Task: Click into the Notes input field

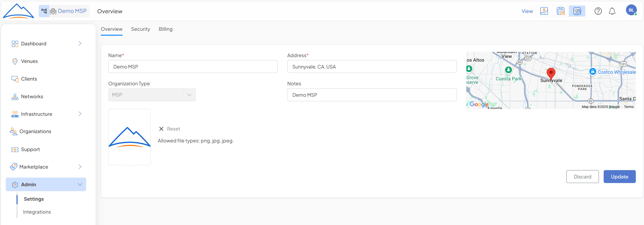Action: (372, 95)
